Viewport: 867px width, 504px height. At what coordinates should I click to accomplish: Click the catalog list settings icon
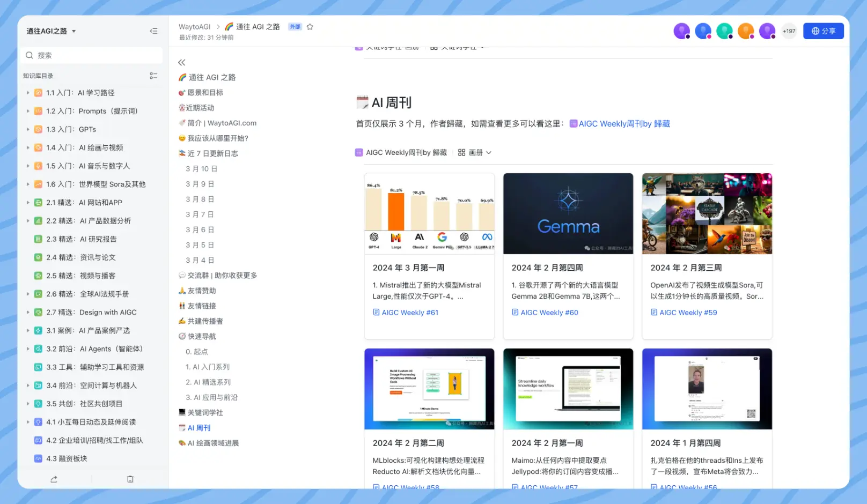(x=153, y=76)
